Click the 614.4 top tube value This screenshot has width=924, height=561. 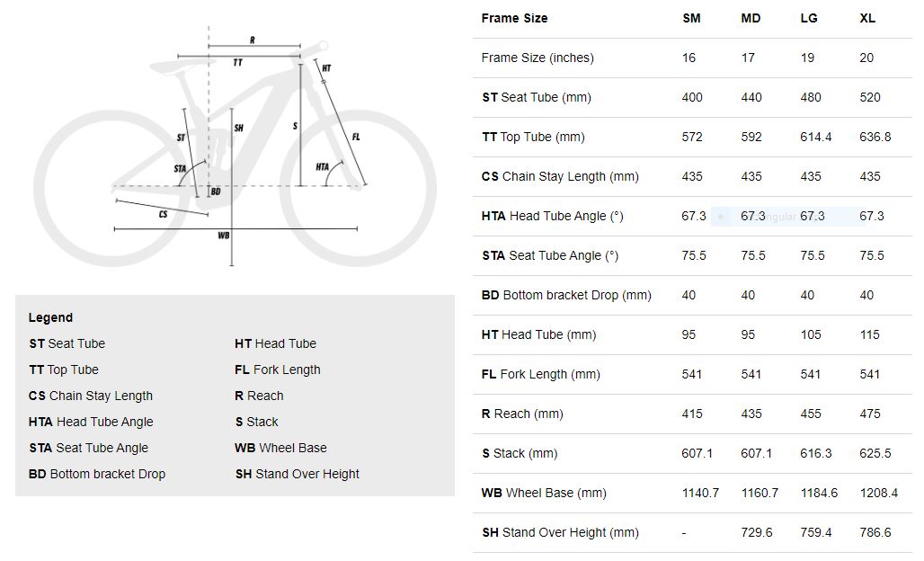(815, 137)
